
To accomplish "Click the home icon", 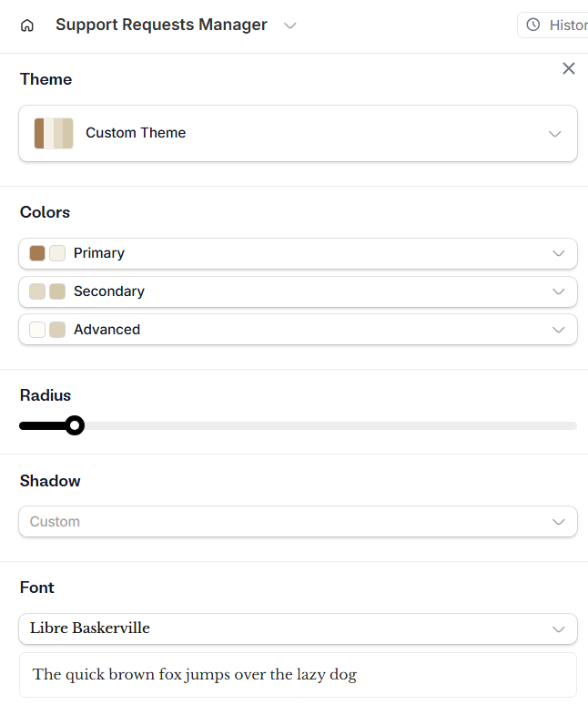I will [27, 26].
